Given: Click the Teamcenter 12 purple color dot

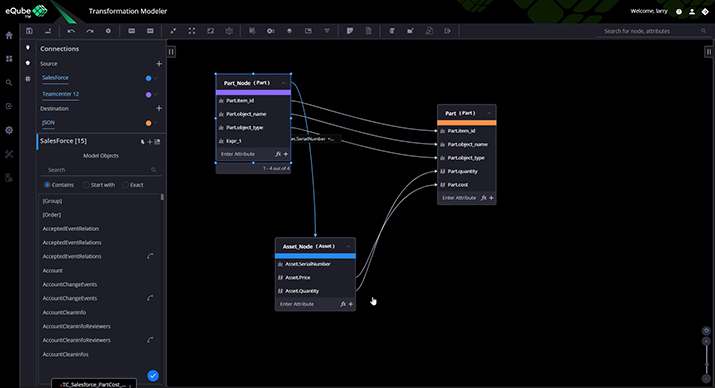Looking at the screenshot, I should coord(148,95).
